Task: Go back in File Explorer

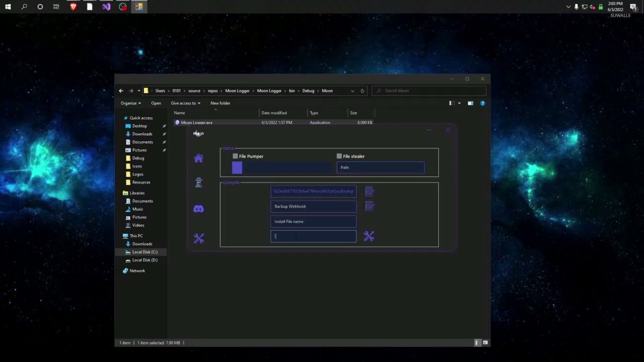Action: pyautogui.click(x=121, y=91)
